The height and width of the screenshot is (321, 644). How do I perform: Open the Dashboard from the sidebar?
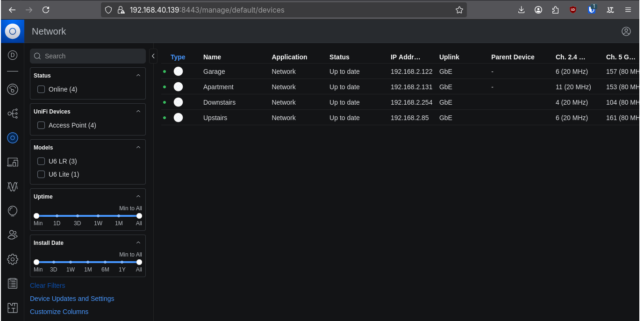pyautogui.click(x=13, y=55)
